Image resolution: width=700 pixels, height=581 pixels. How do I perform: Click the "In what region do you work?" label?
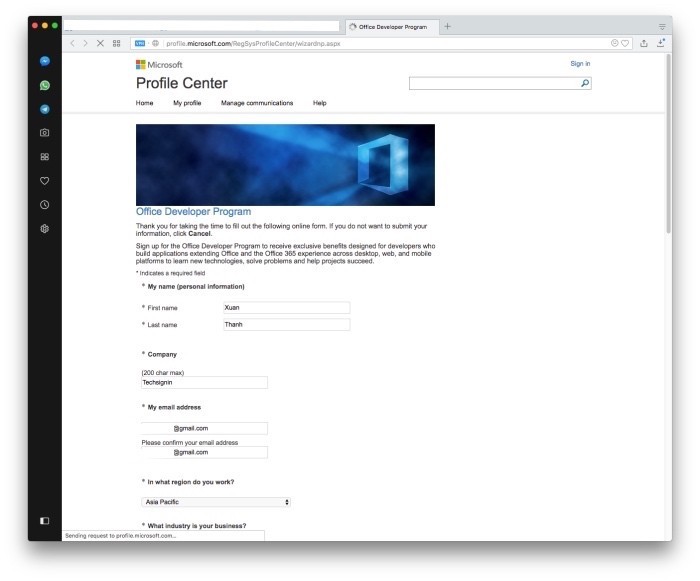[191, 482]
